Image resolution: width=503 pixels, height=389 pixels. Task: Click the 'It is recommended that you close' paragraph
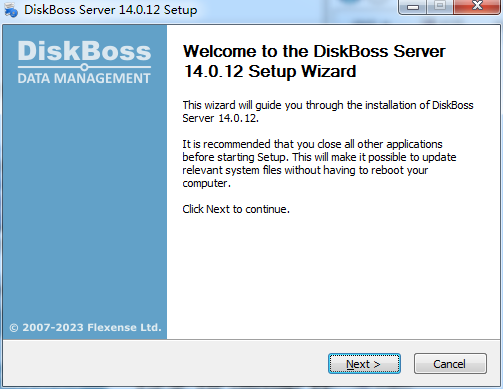click(x=319, y=164)
